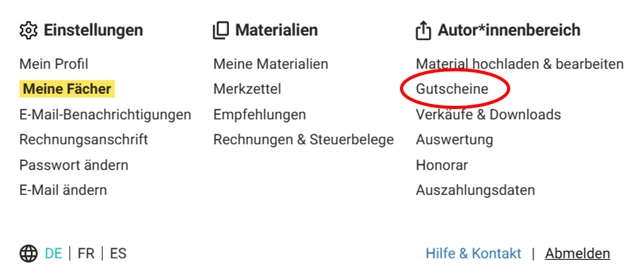This screenshot has height=278, width=644.
Task: Open the Merkzettel list
Action: (x=247, y=89)
